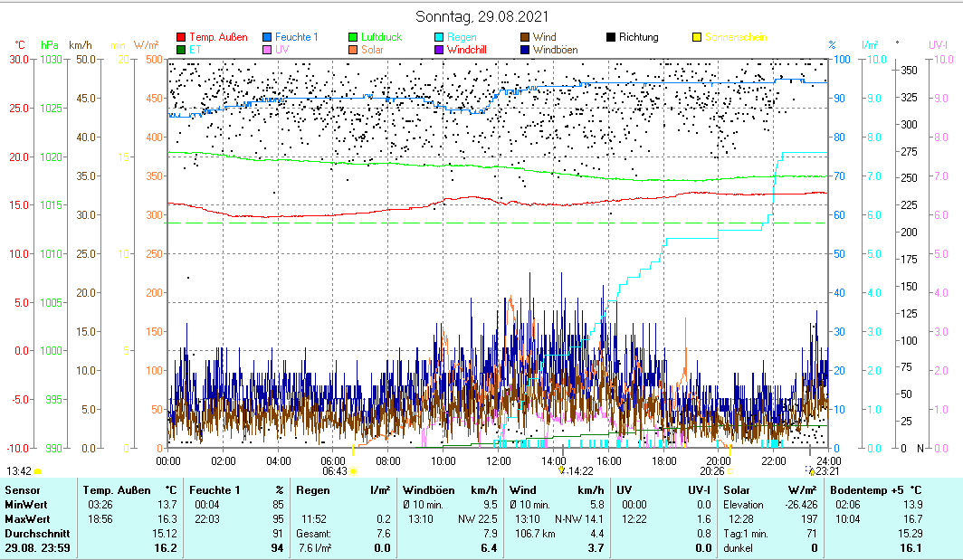Viewport: 963px width, 560px height.
Task: Select the 23:21 time marker
Action: [x=820, y=470]
